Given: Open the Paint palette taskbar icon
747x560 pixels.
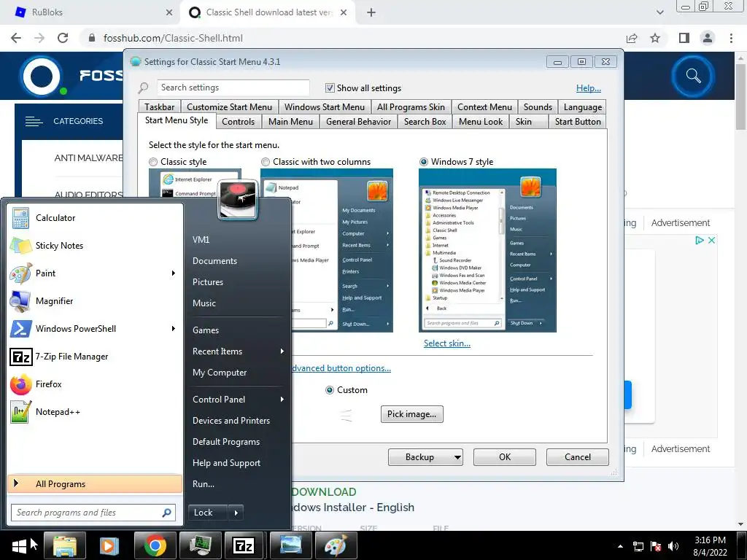Looking at the screenshot, I should (x=335, y=545).
